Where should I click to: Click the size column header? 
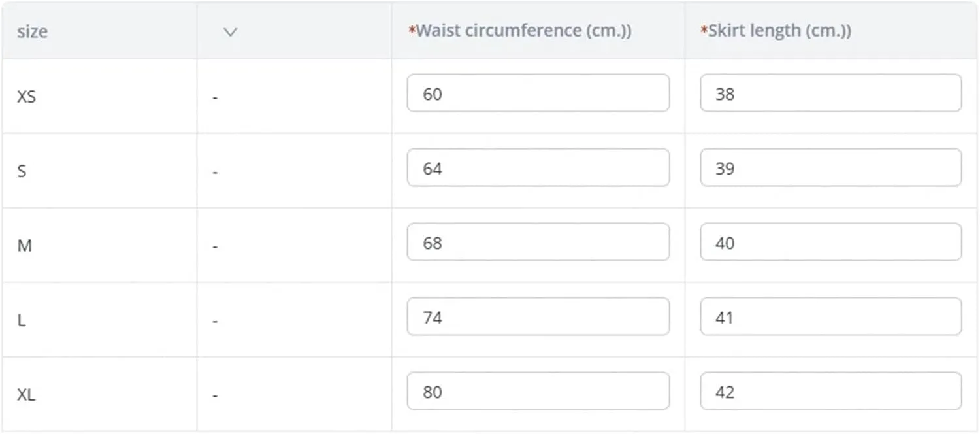pyautogui.click(x=32, y=31)
